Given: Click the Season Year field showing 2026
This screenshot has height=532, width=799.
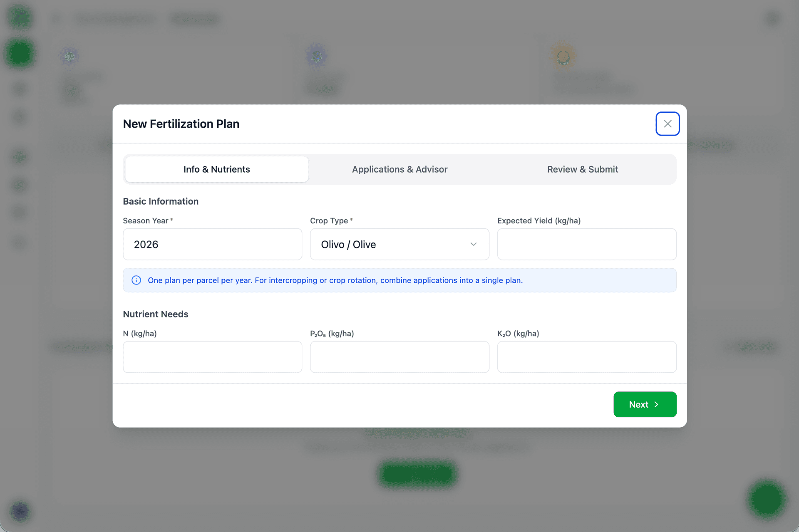Looking at the screenshot, I should coord(212,244).
